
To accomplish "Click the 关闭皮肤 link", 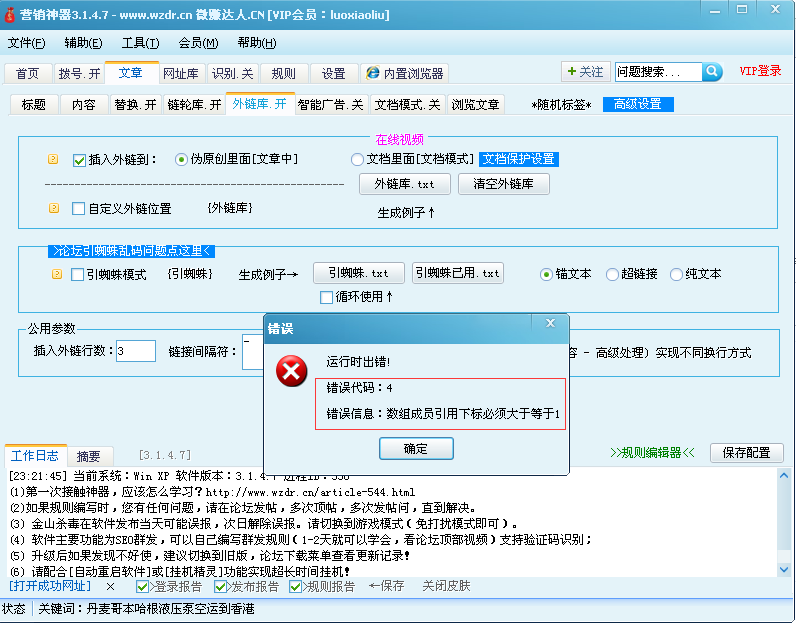I will [447, 586].
